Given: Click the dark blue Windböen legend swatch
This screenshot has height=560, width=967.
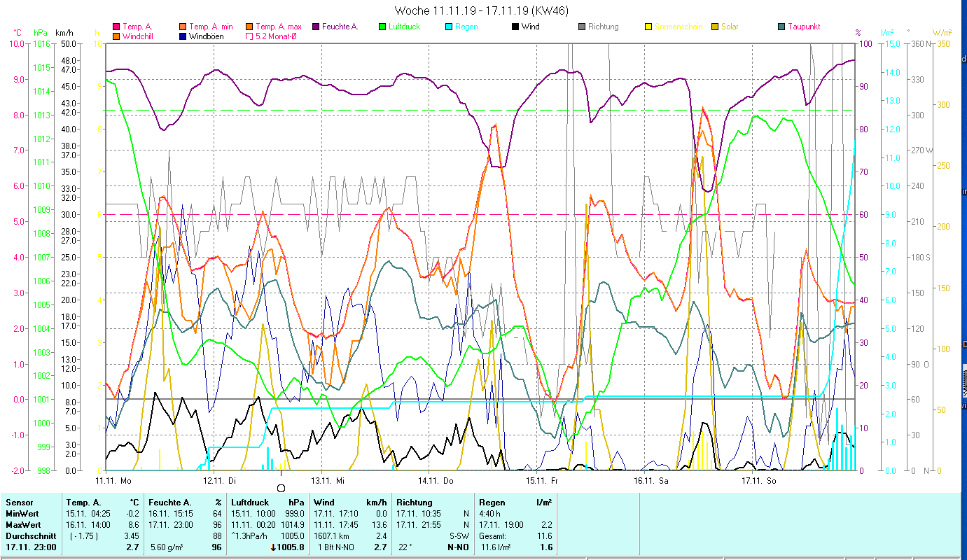Looking at the screenshot, I should coord(183,36).
